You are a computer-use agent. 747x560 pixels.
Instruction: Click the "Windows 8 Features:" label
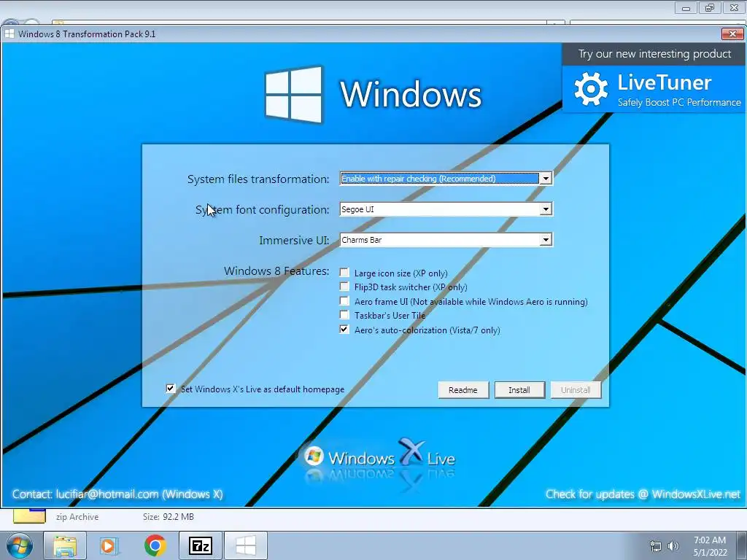276,271
